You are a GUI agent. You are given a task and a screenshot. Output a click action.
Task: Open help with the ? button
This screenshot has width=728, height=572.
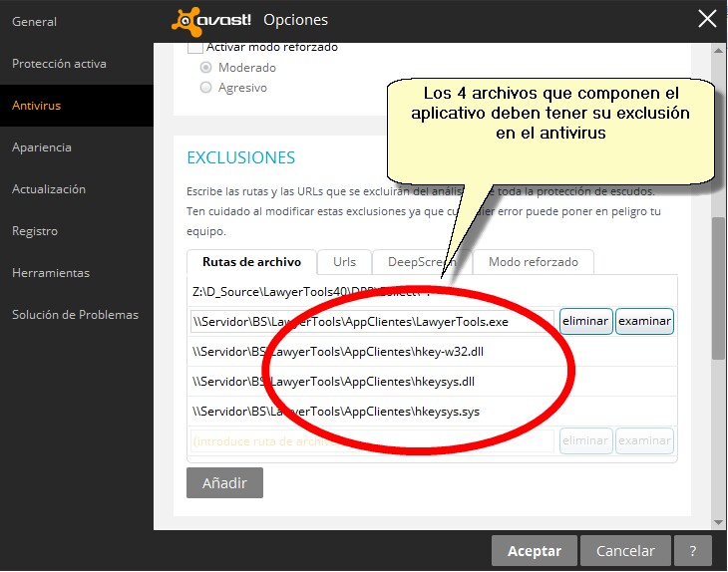point(693,551)
